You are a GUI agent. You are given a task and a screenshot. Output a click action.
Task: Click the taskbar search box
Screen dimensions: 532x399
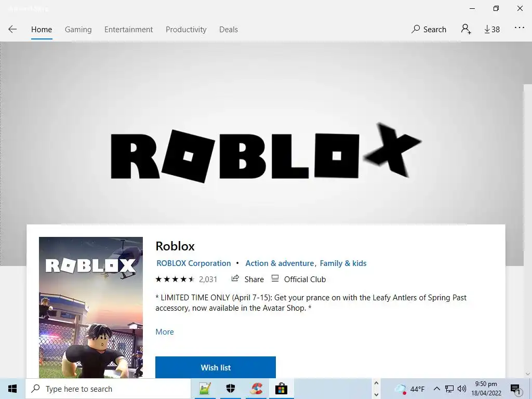coord(108,389)
